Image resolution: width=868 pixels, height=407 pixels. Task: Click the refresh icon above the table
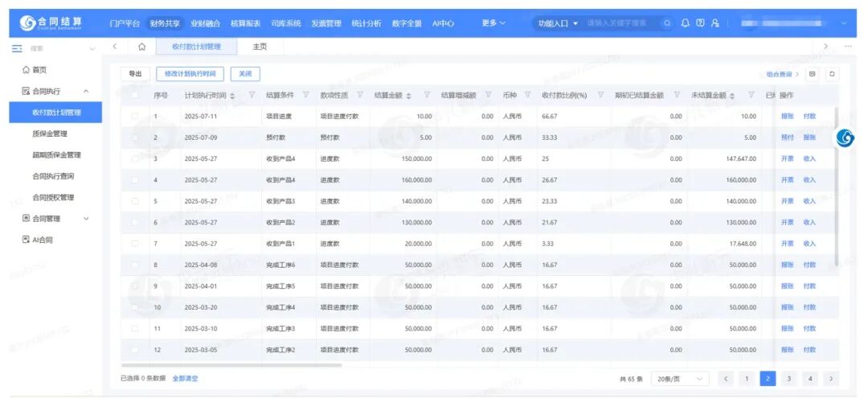832,74
